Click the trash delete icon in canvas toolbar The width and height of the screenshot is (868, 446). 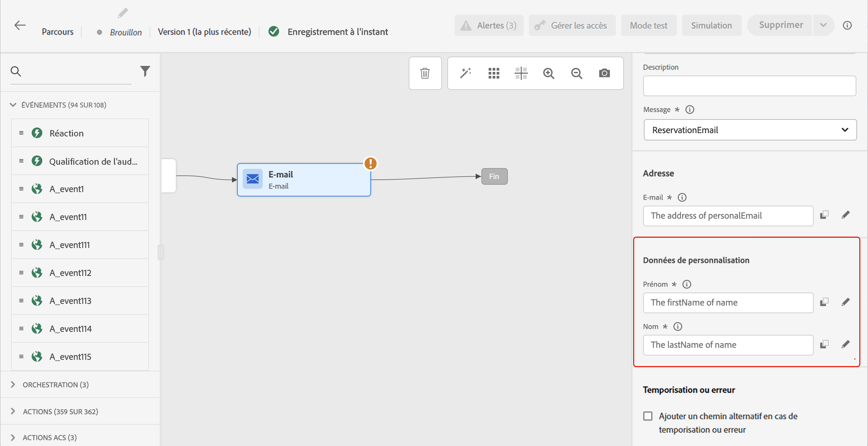pos(425,73)
